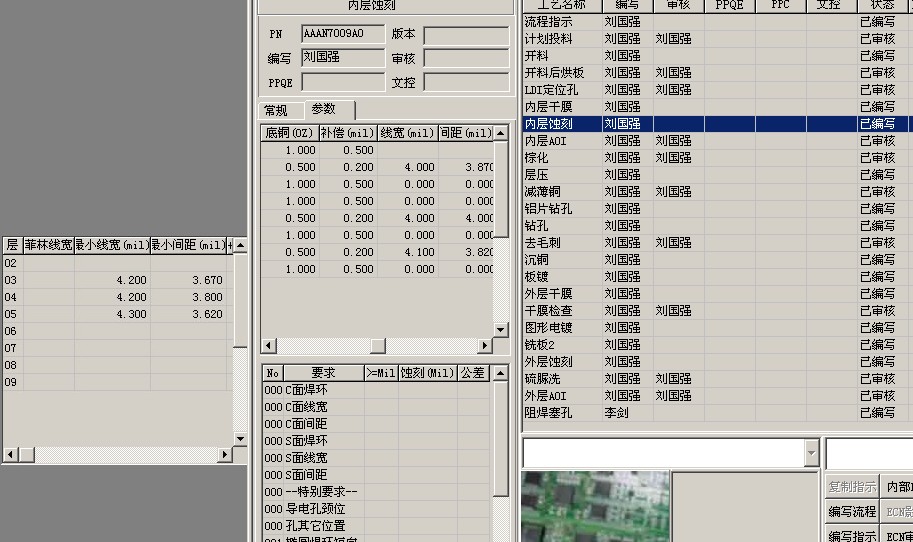Select the 开料后烘板 process row
The image size is (913, 542).
tap(718, 73)
